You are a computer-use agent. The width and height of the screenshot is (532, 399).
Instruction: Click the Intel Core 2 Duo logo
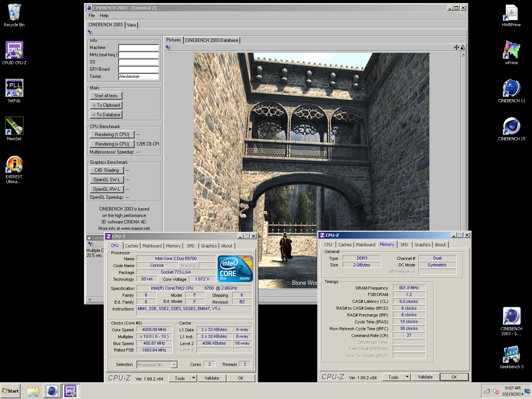(x=235, y=269)
